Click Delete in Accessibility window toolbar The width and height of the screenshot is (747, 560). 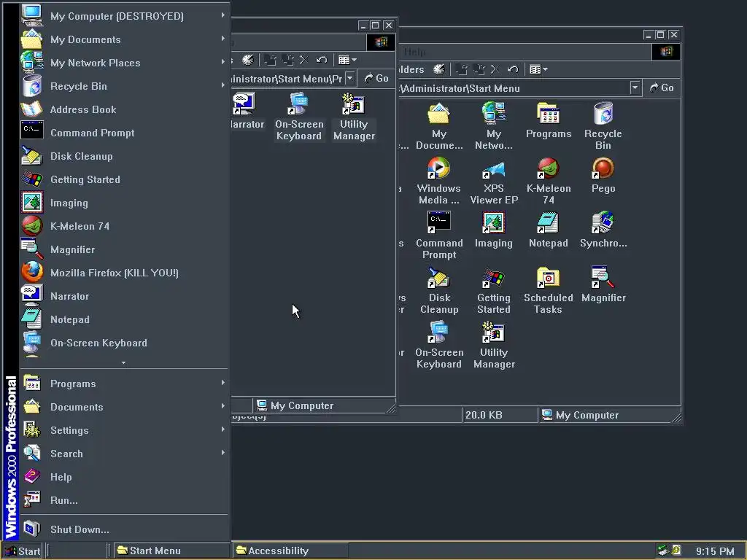pos(304,60)
